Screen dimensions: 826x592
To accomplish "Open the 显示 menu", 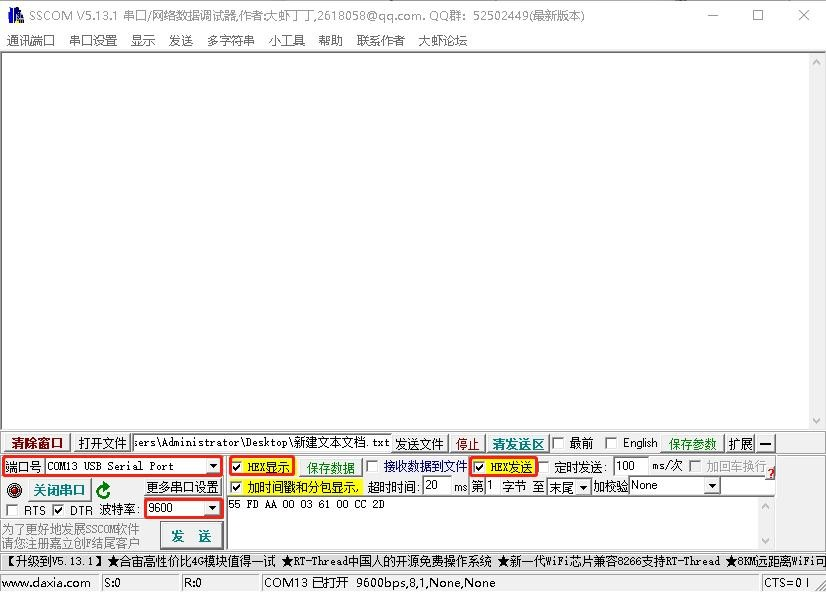I will click(x=143, y=41).
